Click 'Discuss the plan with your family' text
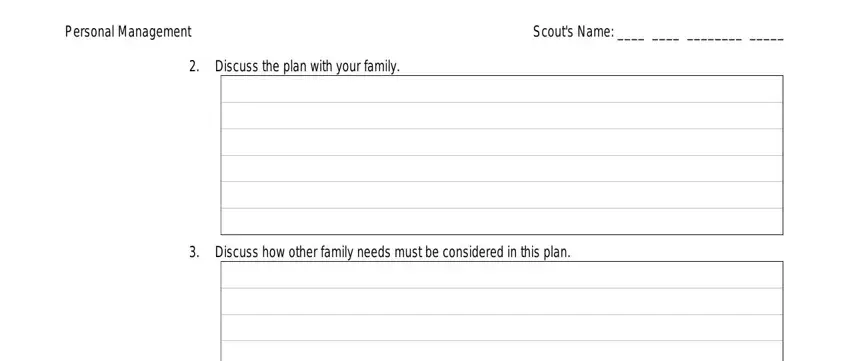 pos(307,67)
